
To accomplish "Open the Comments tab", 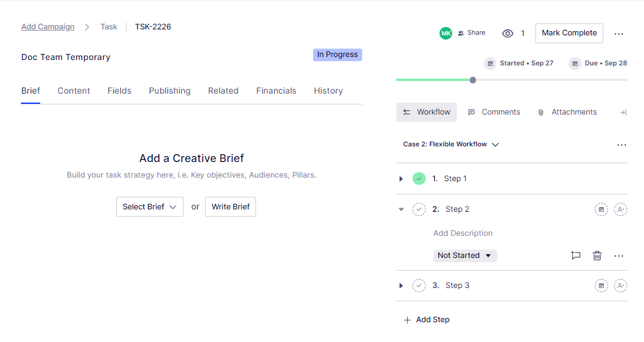I will 494,112.
